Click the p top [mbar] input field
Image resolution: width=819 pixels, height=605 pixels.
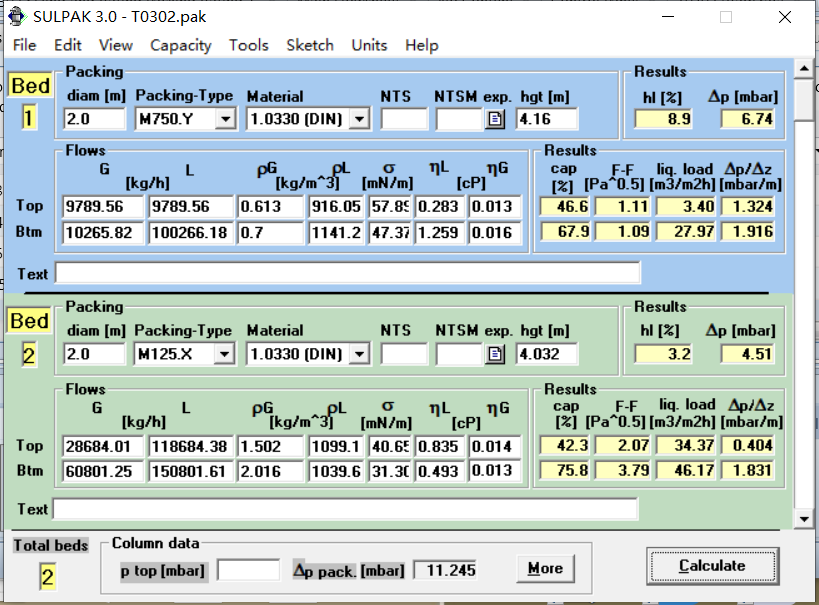(x=248, y=570)
